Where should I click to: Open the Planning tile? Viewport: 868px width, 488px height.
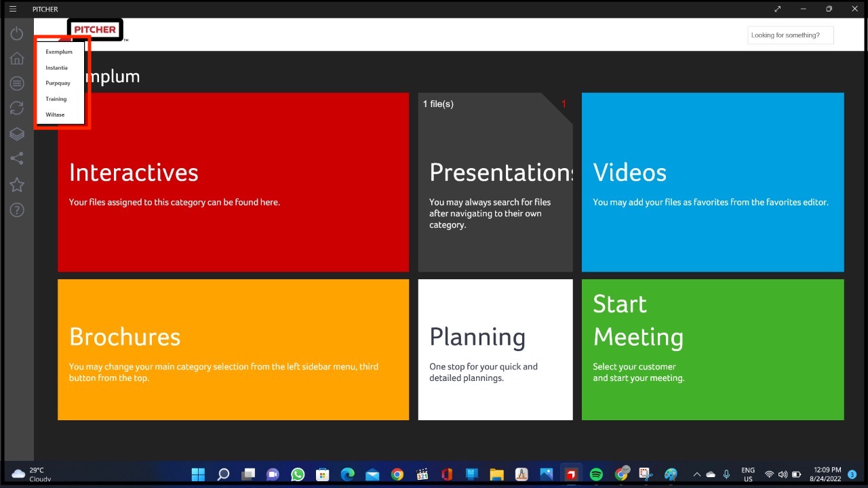495,349
